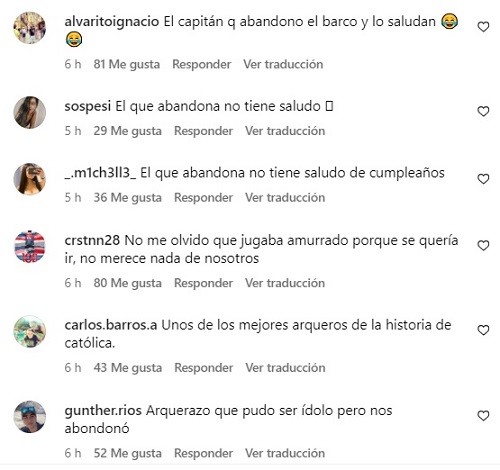500x470 pixels.
Task: Reply to alvaritoignacio's comment
Action: click(x=202, y=64)
